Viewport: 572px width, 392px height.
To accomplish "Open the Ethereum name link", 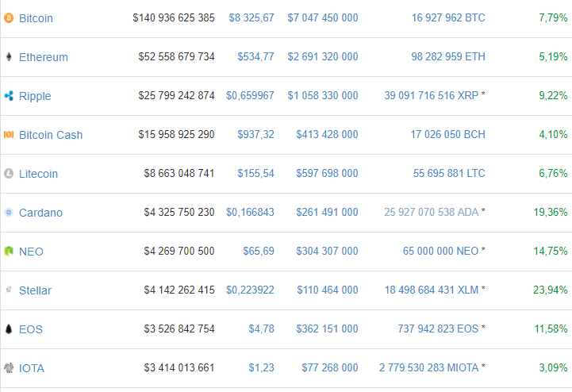I will (44, 57).
